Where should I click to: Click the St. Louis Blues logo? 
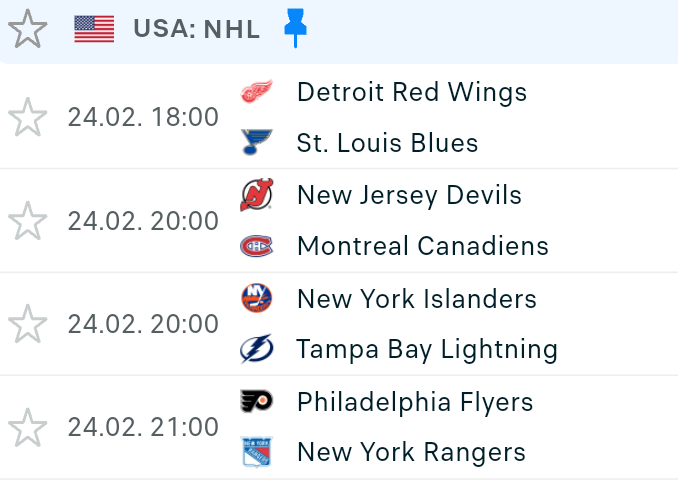[256, 143]
